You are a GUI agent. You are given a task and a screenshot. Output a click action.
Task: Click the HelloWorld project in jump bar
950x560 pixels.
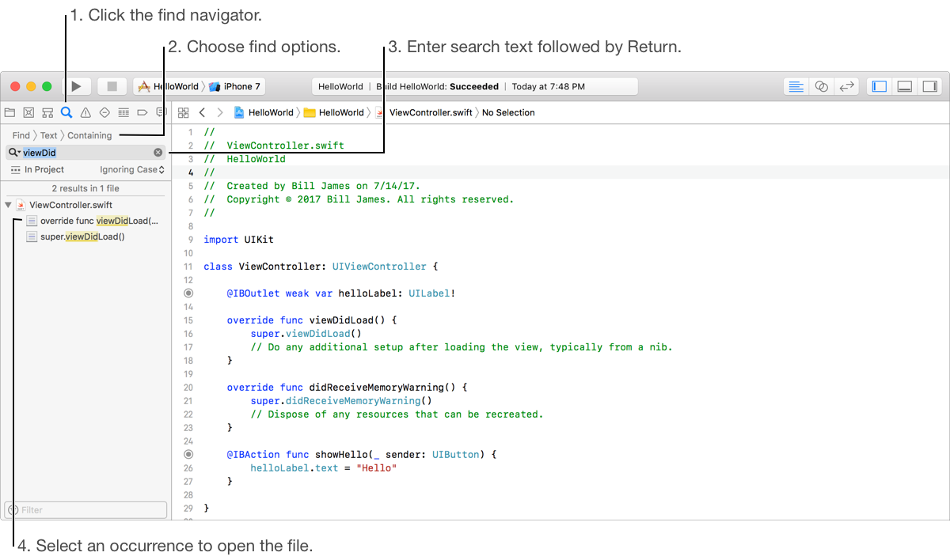point(264,112)
